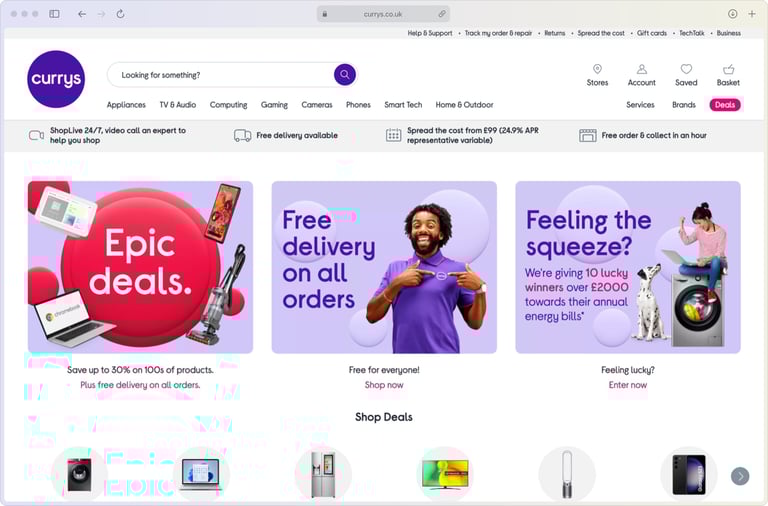Open the Cameras menu
This screenshot has height=506, width=768.
(x=317, y=105)
